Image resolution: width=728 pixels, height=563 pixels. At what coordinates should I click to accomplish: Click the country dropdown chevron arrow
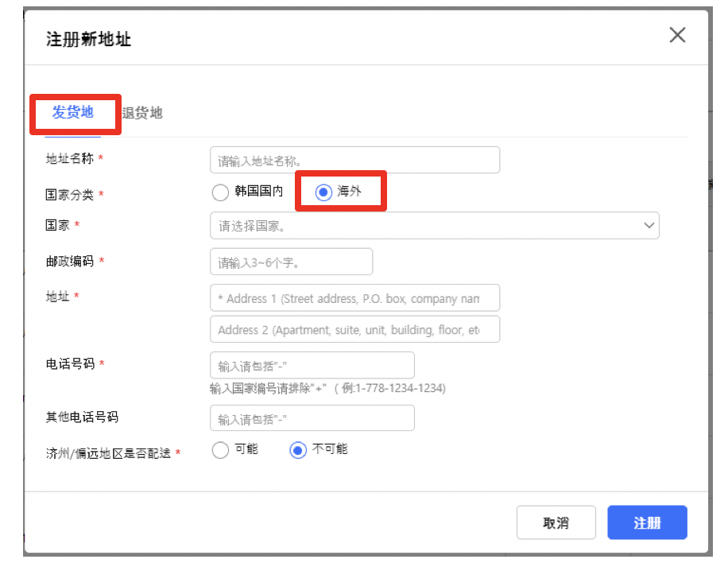649,226
